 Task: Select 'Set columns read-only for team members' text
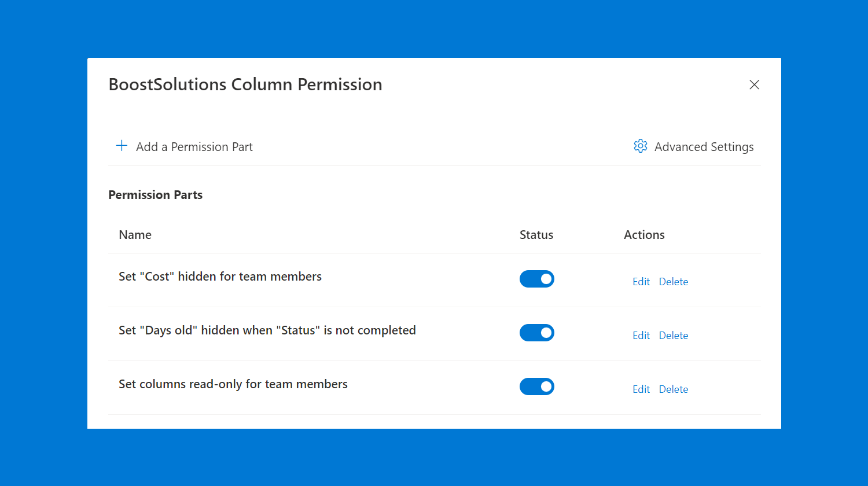(x=233, y=384)
